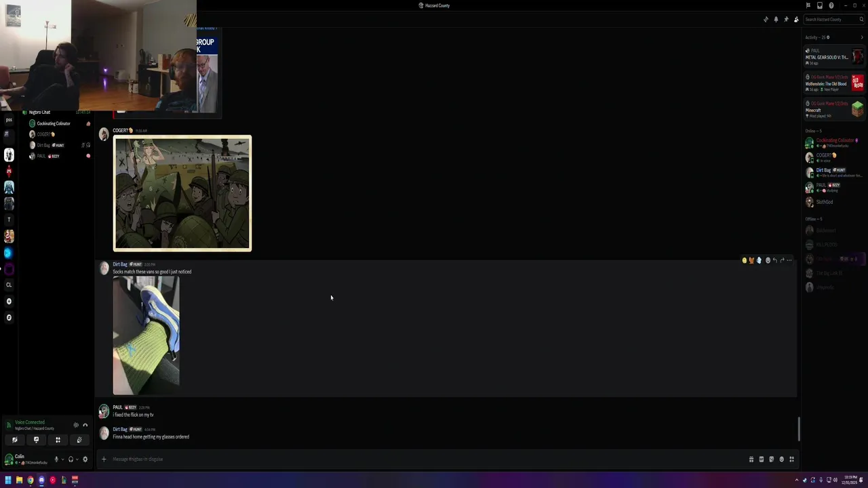Open Dirt Bag's socks and vans photo
This screenshot has width=868, height=488.
coord(146,335)
